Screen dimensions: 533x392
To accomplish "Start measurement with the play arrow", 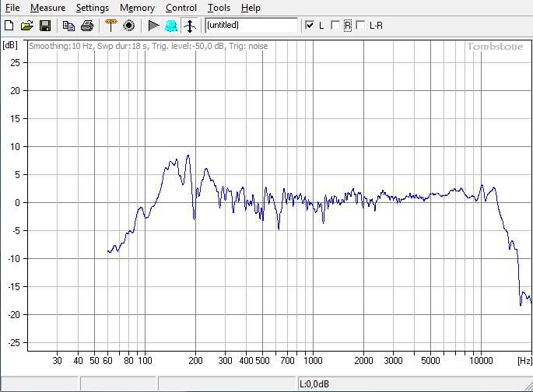I will coord(153,26).
